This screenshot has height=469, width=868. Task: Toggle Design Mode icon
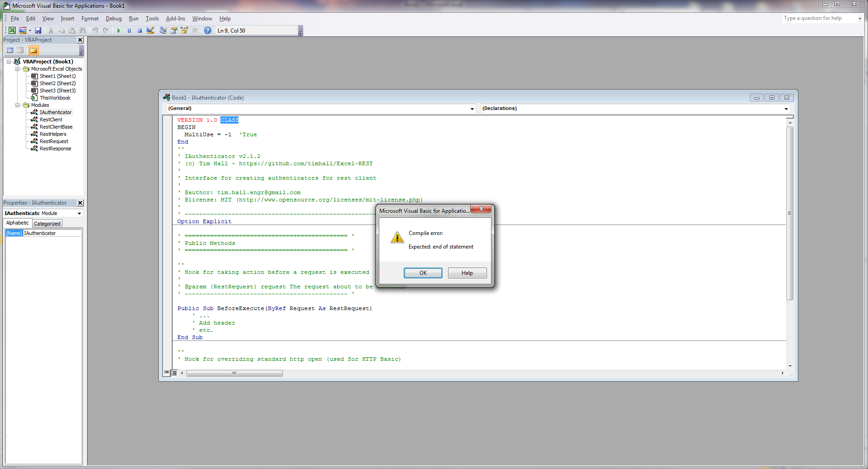tap(150, 30)
